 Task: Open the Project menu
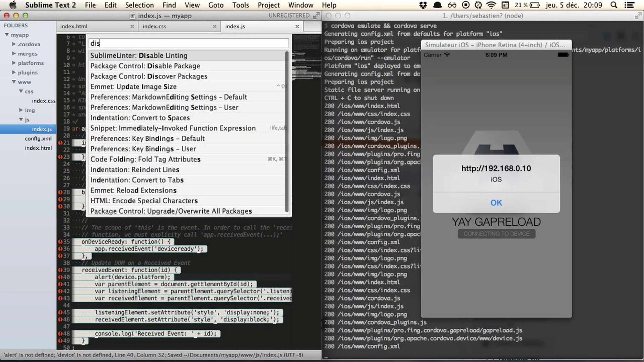[x=269, y=5]
